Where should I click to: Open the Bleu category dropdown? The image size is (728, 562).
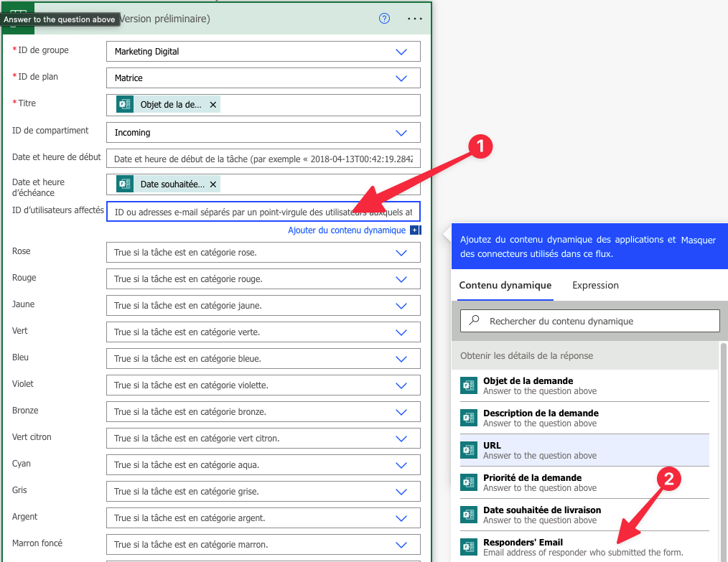[401, 359]
